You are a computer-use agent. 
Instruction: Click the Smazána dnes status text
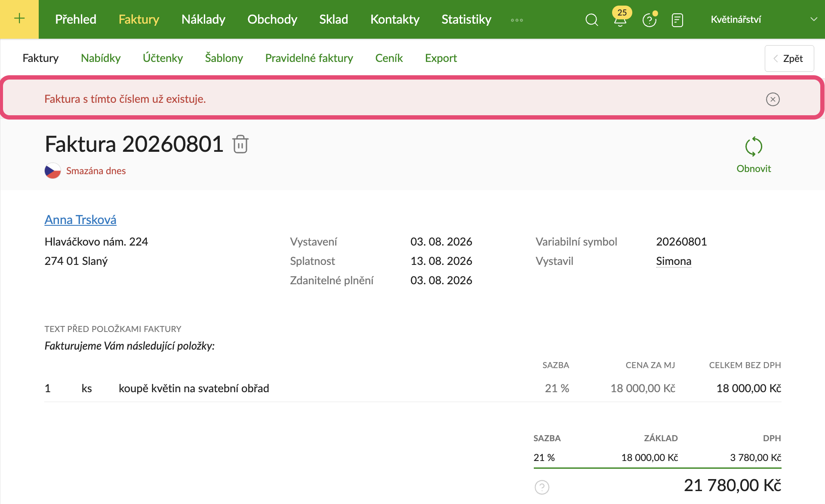click(x=96, y=171)
